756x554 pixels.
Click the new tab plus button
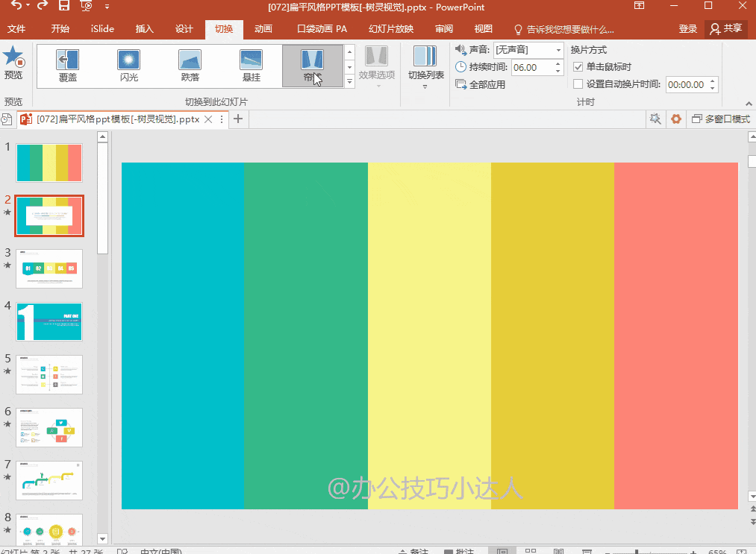click(238, 119)
